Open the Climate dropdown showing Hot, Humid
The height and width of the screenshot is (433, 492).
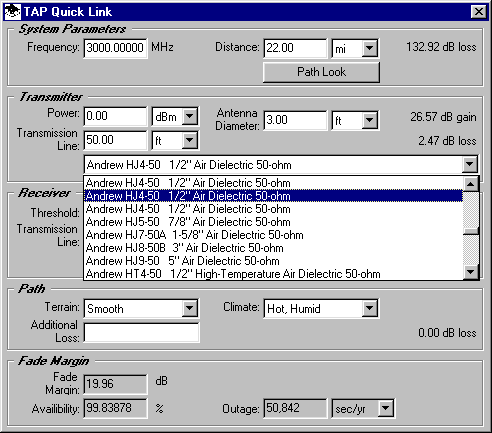coord(369,308)
